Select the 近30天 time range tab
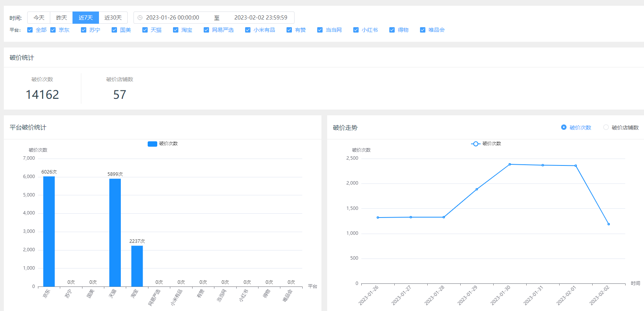Image resolution: width=644 pixels, height=311 pixels. 113,18
